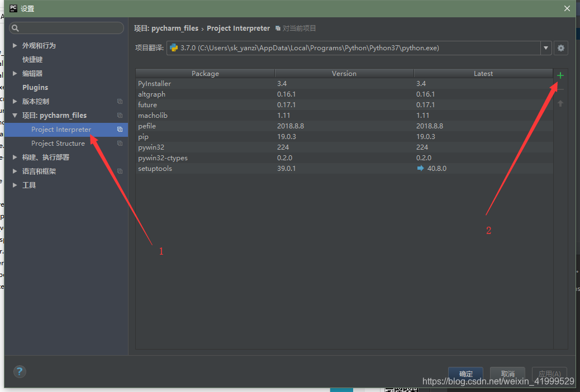
Task: Open the interpreter settings gear icon
Action: coord(561,48)
